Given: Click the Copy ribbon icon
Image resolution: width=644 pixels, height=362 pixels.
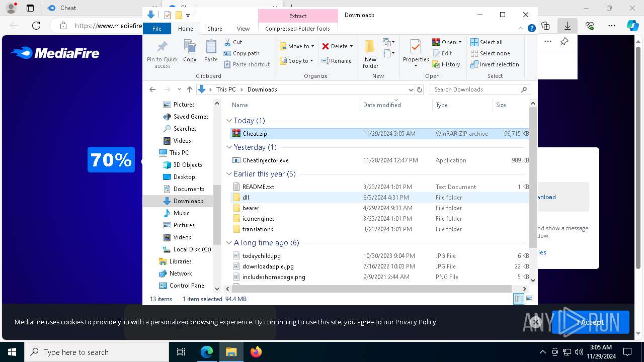Looking at the screenshot, I should pyautogui.click(x=190, y=51).
